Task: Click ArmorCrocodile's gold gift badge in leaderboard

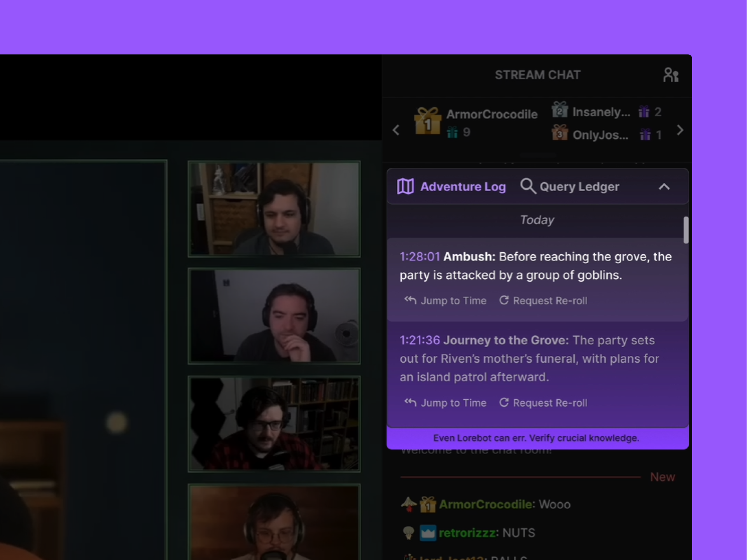Action: [427, 121]
